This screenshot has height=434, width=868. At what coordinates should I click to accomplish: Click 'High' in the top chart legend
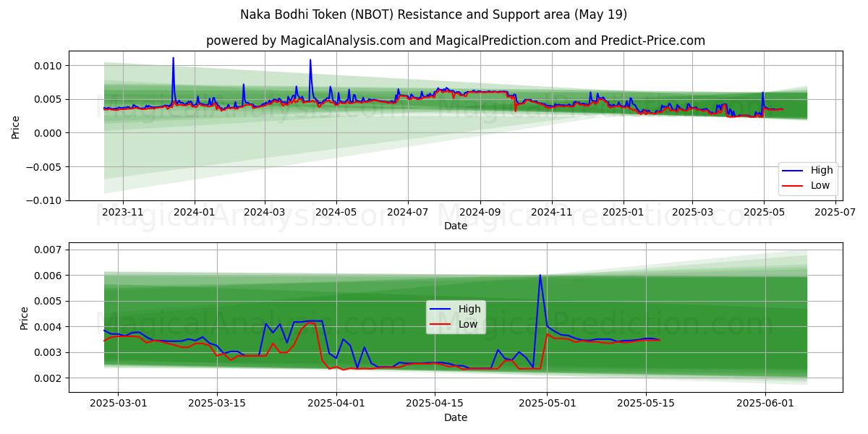pyautogui.click(x=822, y=171)
